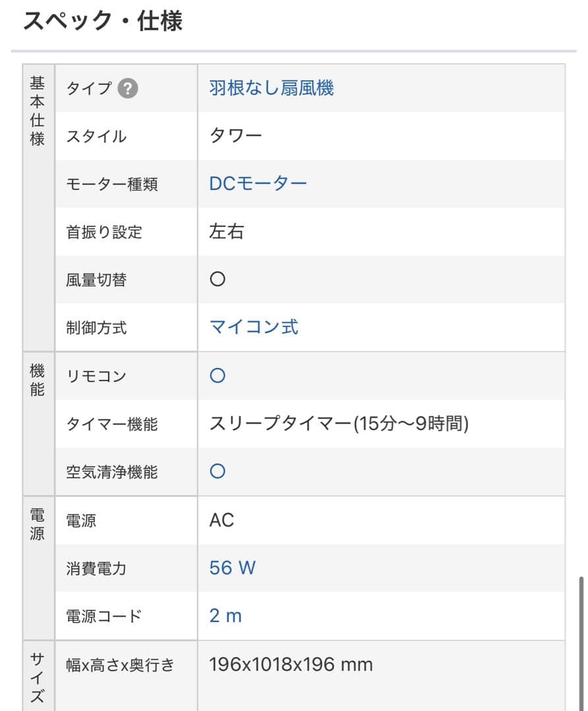Click the 機能 section header cell

pyautogui.click(x=38, y=381)
